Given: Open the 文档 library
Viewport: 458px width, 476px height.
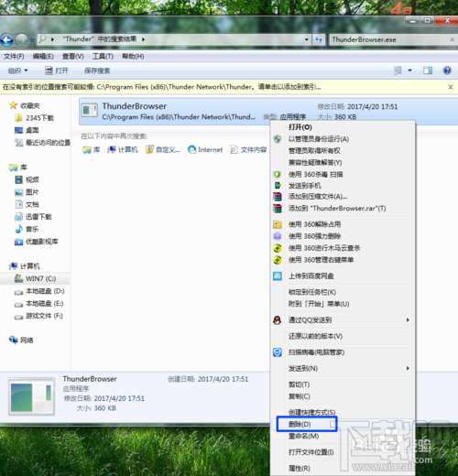Looking at the screenshot, I should [x=27, y=204].
